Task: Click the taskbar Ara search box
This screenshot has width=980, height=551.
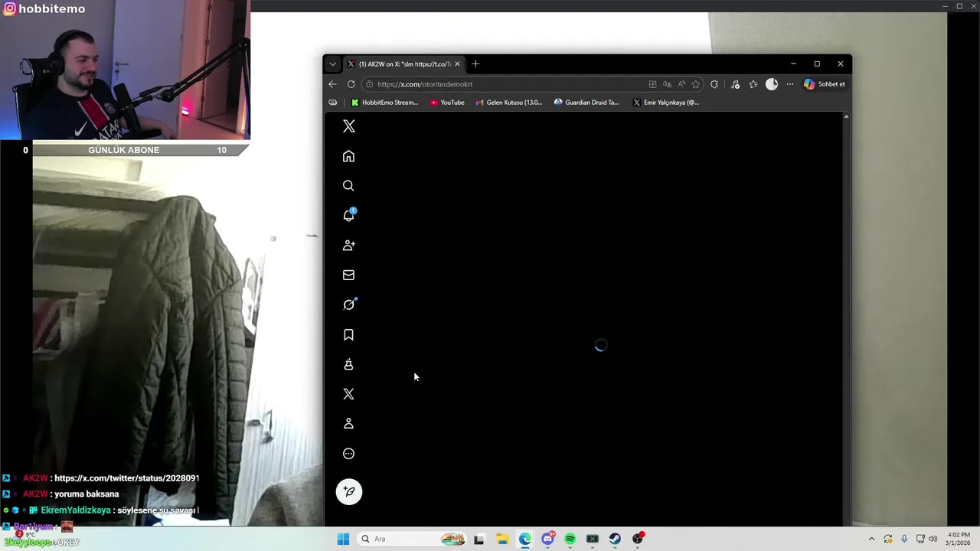Action: pyautogui.click(x=413, y=539)
